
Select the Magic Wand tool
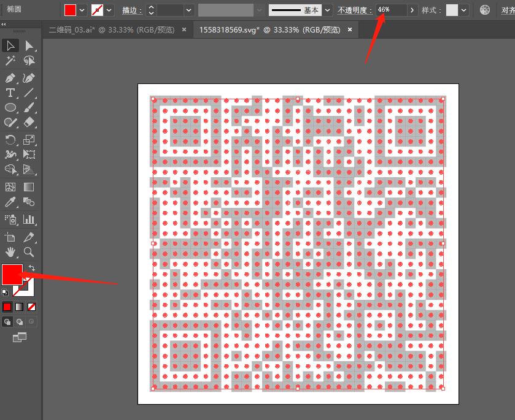(10, 60)
